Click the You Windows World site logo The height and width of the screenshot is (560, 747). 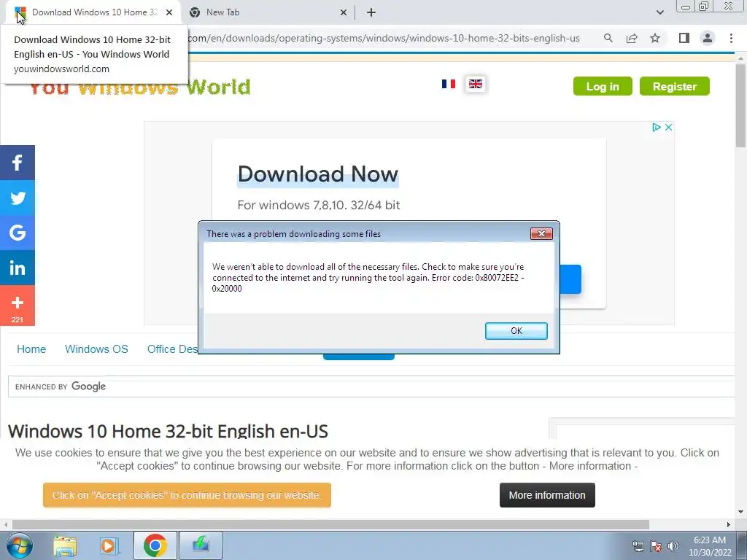pyautogui.click(x=139, y=87)
